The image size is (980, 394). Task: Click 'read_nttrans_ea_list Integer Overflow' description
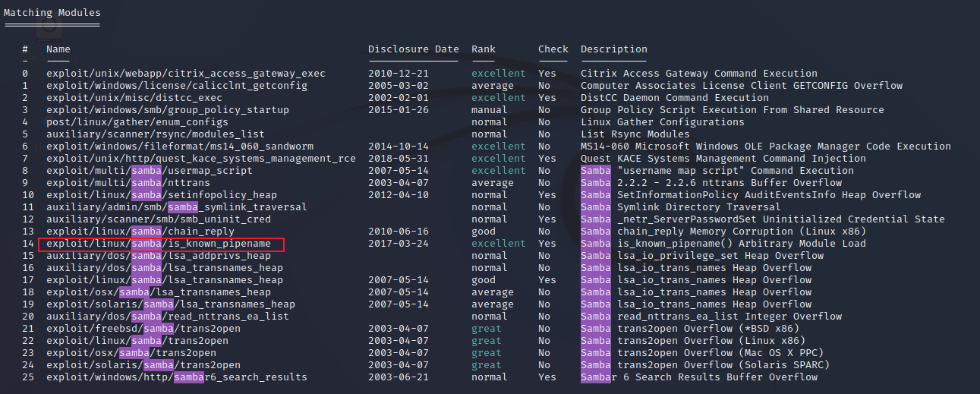click(x=729, y=317)
